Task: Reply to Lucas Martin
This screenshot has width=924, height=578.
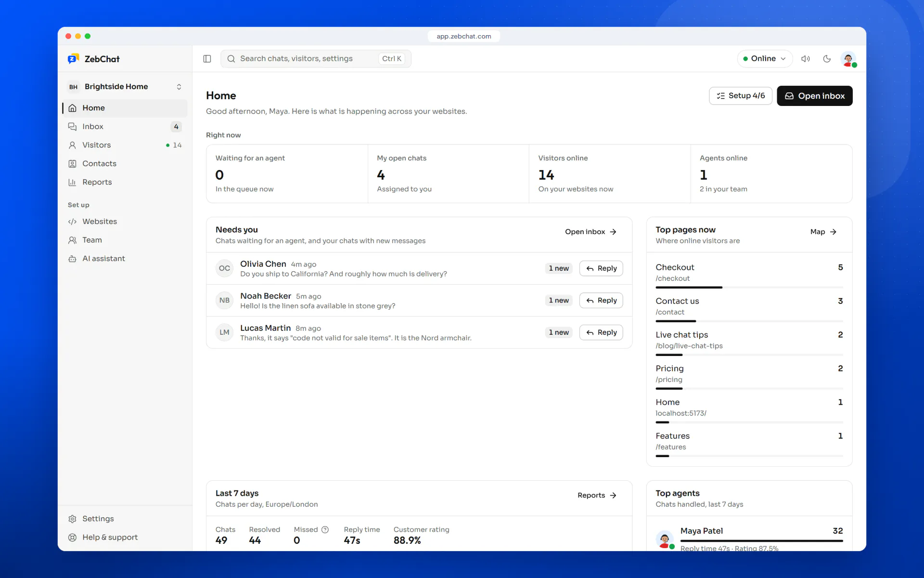Action: (601, 332)
